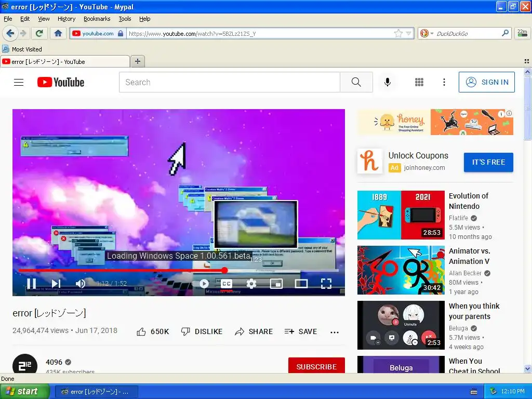The height and width of the screenshot is (399, 532).
Task: Open YouTube settings three-dot menu
Action: 444,82
